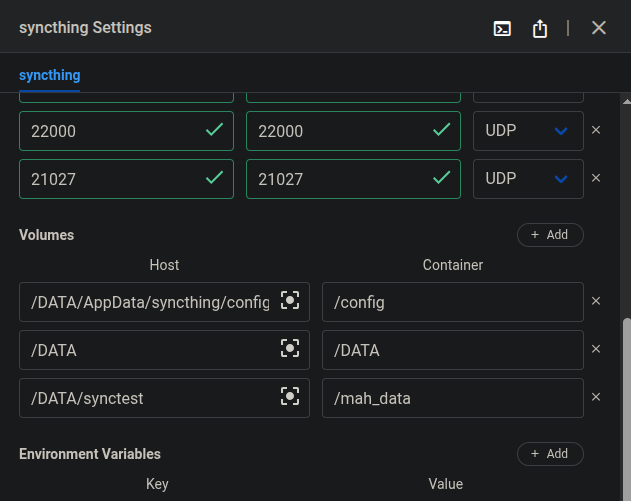Edit container path /config
This screenshot has width=631, height=501.
pos(453,302)
